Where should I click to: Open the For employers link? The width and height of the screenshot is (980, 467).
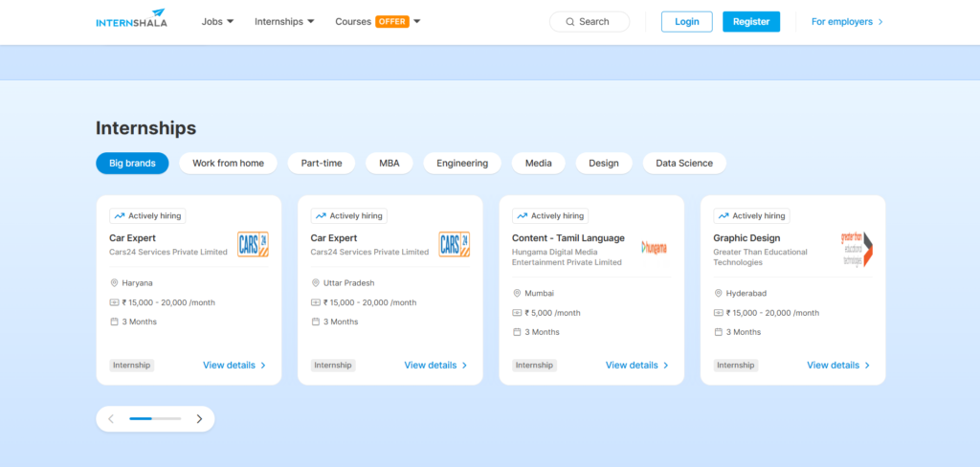point(848,22)
